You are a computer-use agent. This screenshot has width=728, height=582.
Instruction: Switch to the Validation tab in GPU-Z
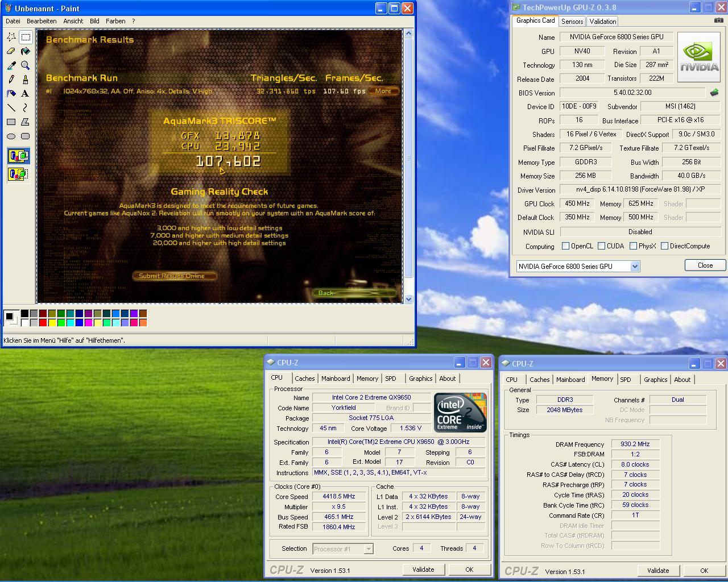point(602,21)
